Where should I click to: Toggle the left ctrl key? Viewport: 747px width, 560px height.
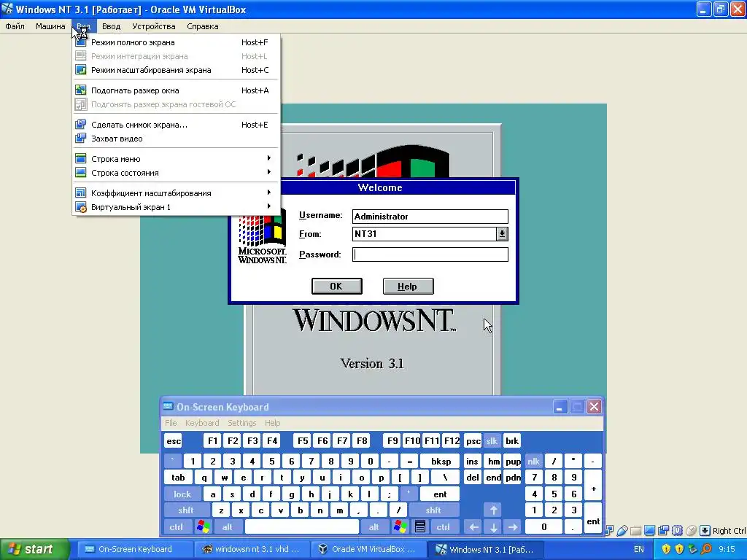pos(177,526)
